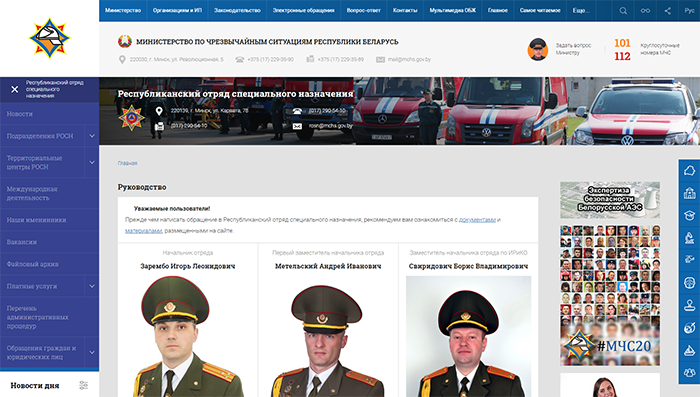Click the stamp icon in right sidebar
This screenshot has width=700, height=397.
coord(689,305)
